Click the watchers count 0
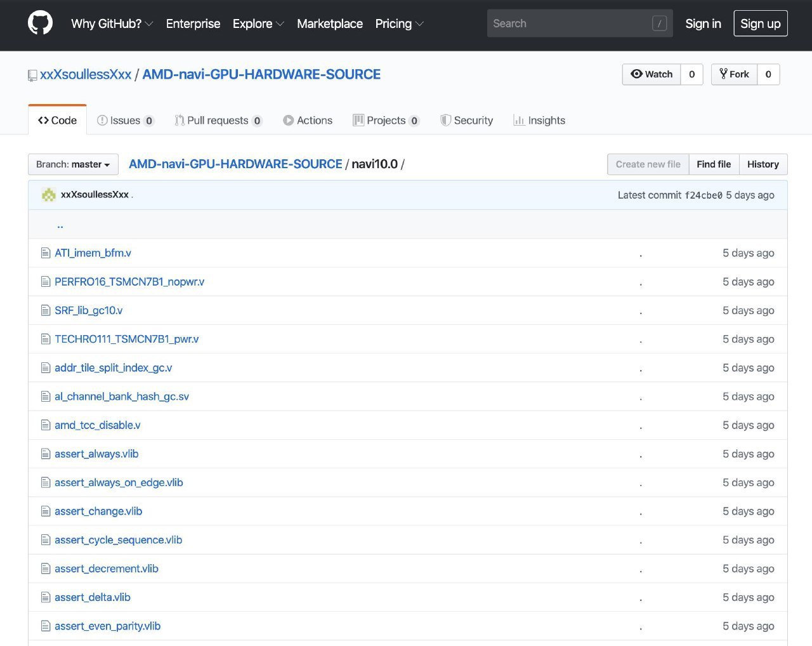The height and width of the screenshot is (646, 812). [692, 74]
